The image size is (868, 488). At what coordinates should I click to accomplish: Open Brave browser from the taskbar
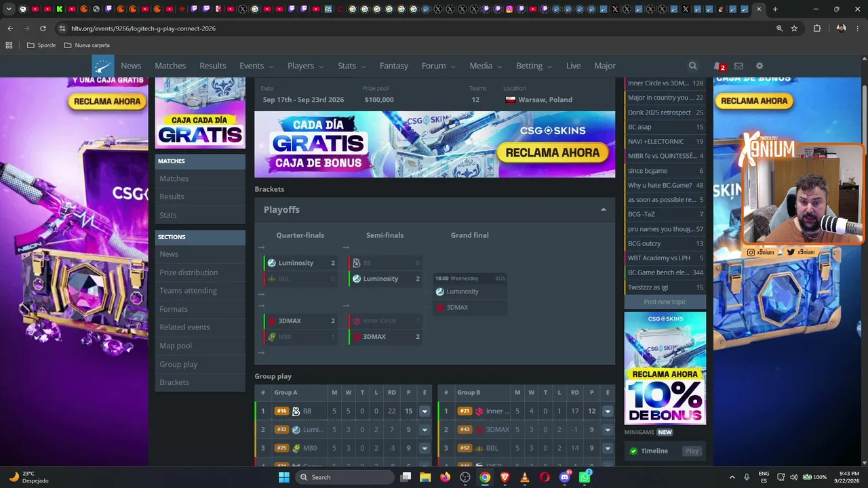tap(505, 477)
